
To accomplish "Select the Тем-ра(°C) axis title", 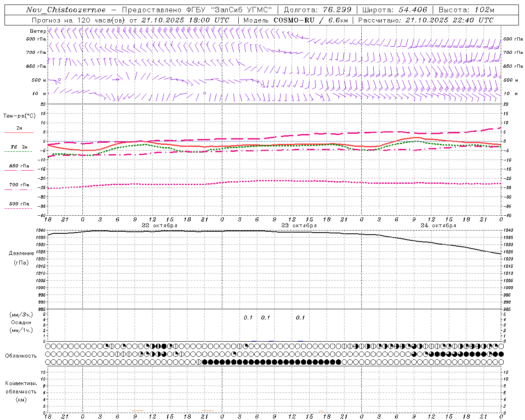I will click(19, 116).
